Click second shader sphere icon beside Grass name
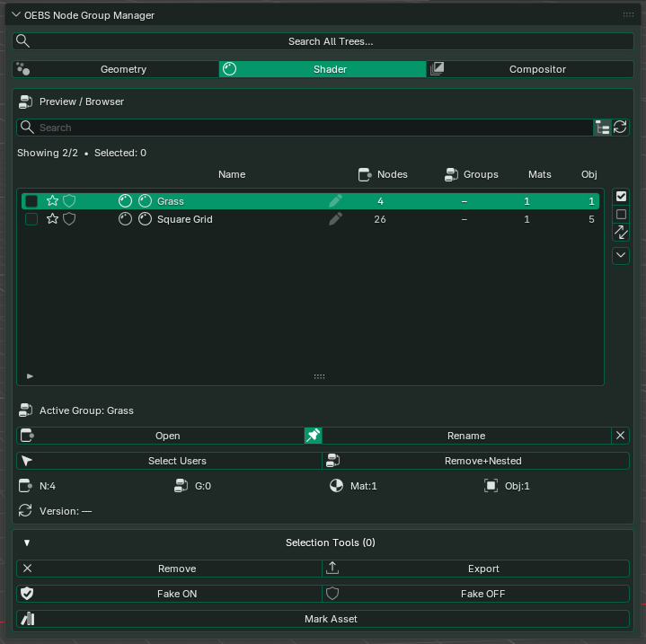 tap(145, 201)
